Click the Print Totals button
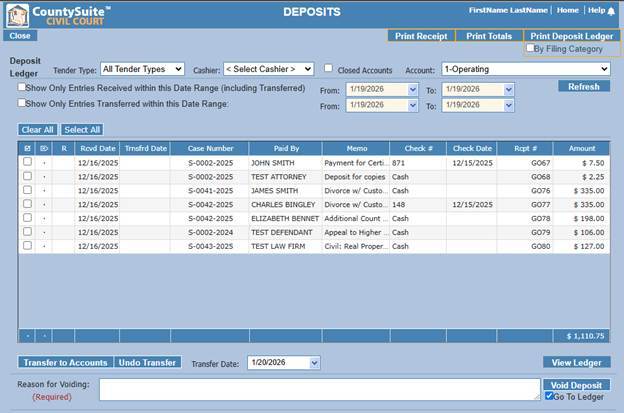Viewport: 624px width, 413px height. (x=489, y=36)
